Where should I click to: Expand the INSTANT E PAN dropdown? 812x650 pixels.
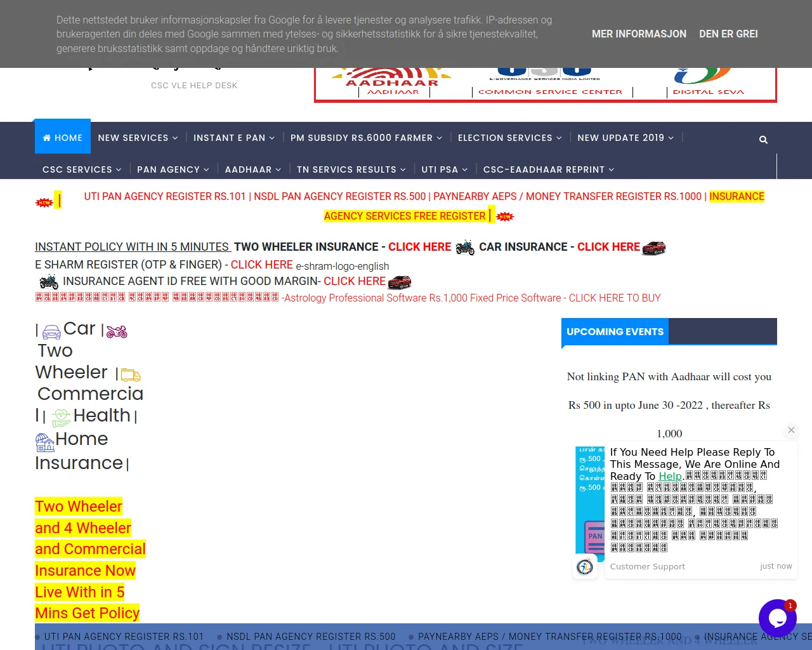[234, 138]
